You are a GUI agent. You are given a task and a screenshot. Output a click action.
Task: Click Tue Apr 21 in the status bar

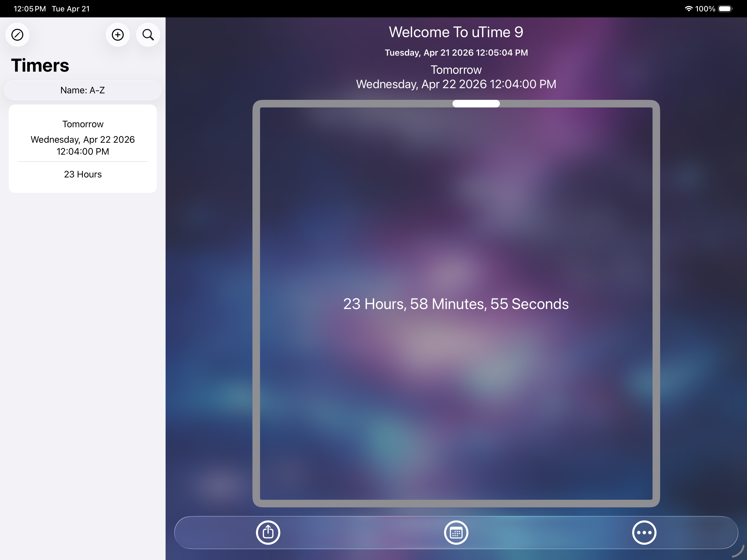pos(71,8)
